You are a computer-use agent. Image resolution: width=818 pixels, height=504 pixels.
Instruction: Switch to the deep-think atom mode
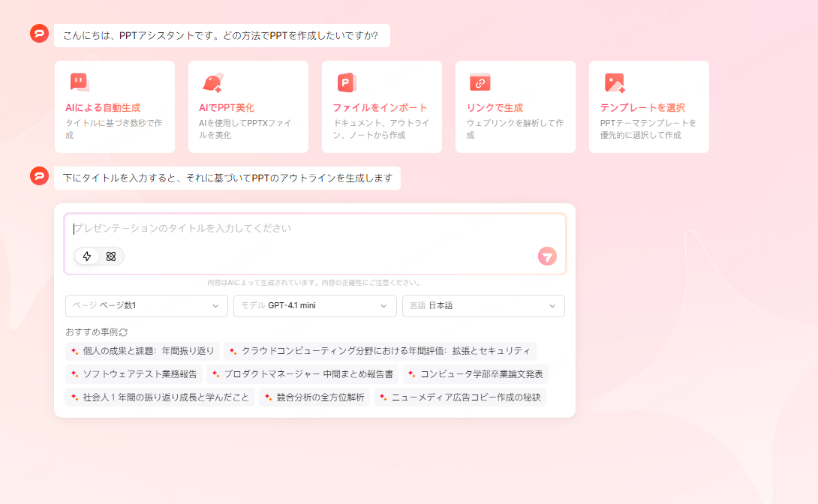point(110,256)
